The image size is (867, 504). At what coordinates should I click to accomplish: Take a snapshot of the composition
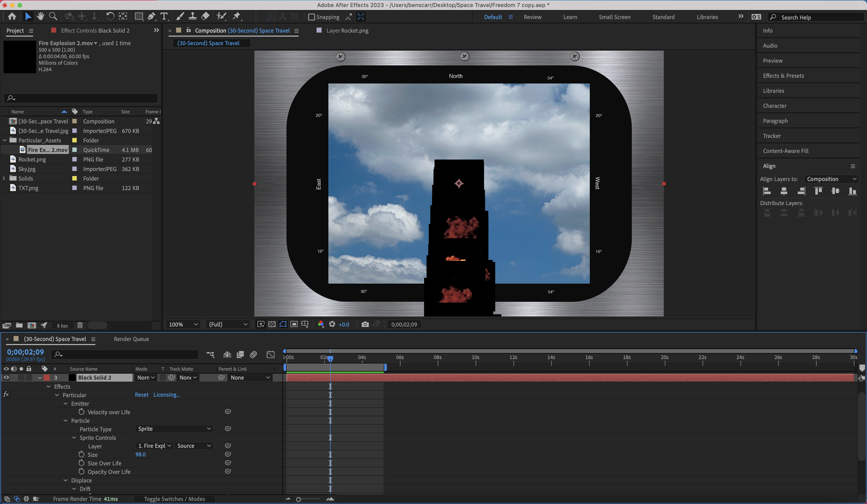[365, 324]
